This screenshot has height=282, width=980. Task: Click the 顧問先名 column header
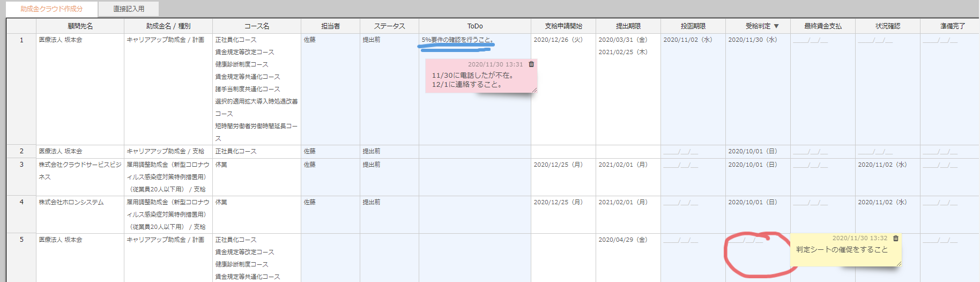(x=80, y=26)
